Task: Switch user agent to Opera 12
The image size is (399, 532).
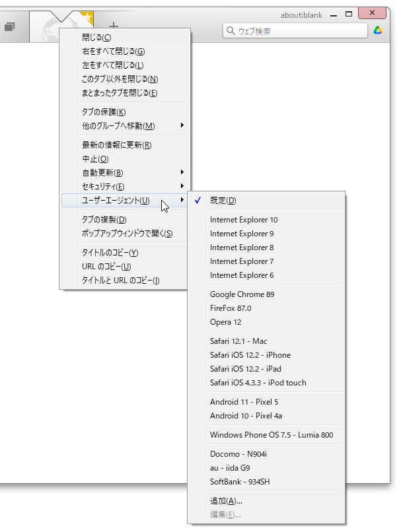Action: coord(266,322)
